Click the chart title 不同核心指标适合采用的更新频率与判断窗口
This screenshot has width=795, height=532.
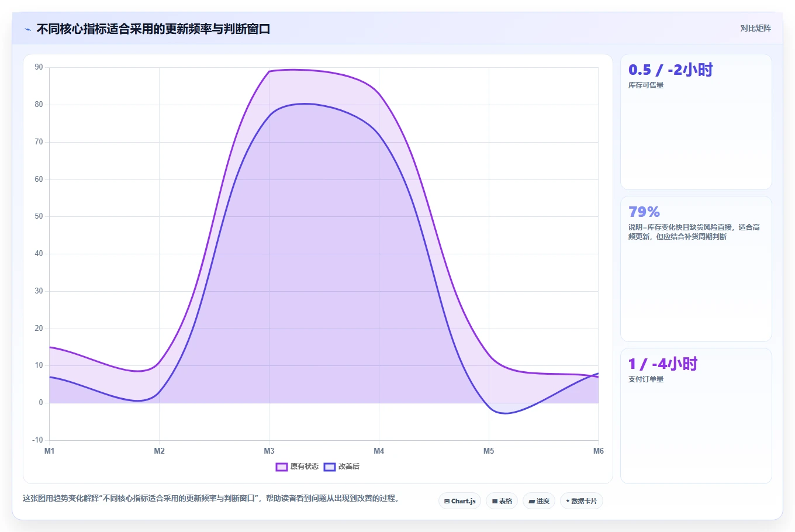coord(153,29)
